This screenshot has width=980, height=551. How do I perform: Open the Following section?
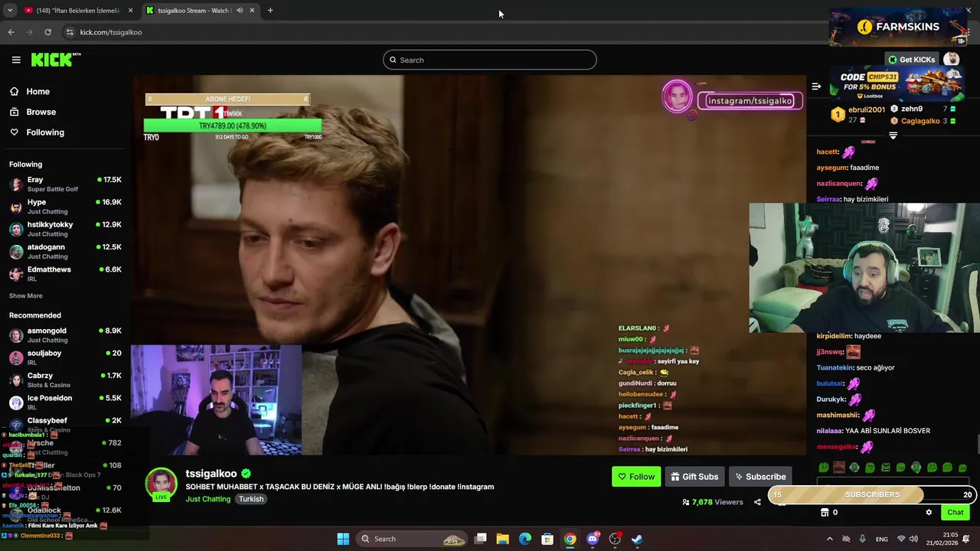click(x=36, y=132)
